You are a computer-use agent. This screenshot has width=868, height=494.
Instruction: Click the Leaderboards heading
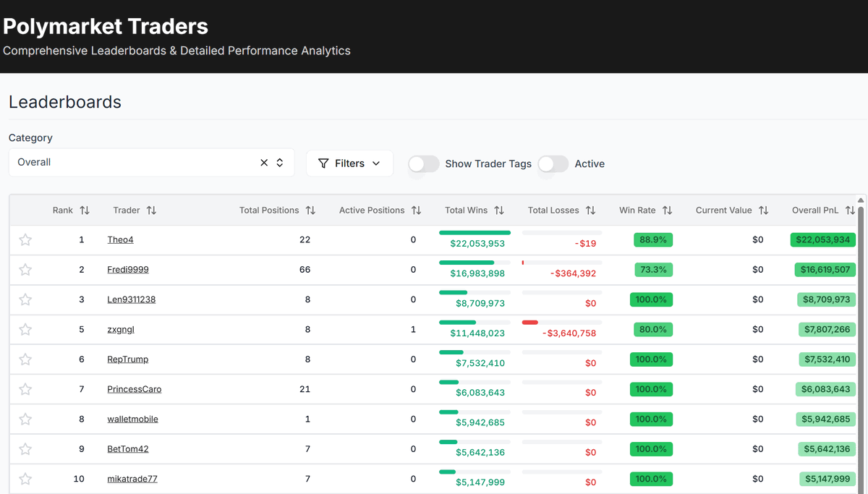(65, 102)
